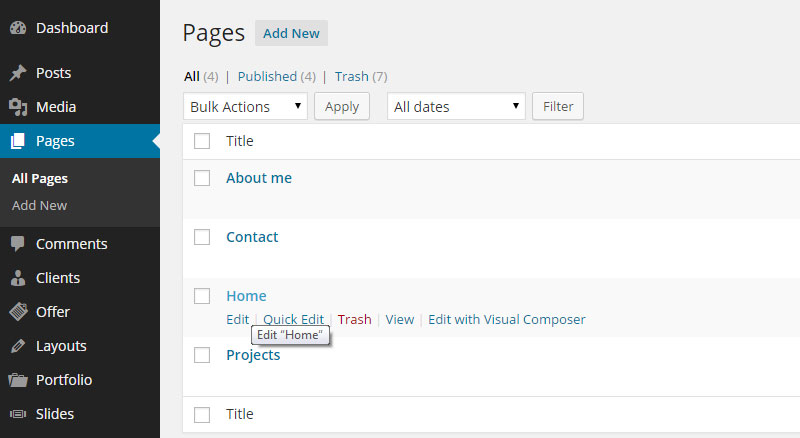Click the Offer tag icon
The image size is (800, 438).
18,312
